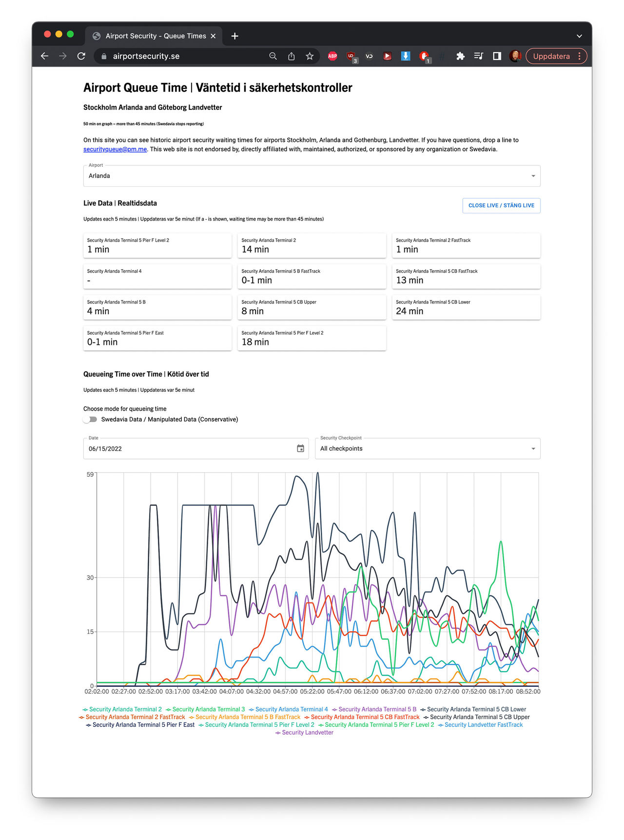The height and width of the screenshot is (840, 624).
Task: Open Chrome three-dot menu beside Uppdatera
Action: tap(579, 56)
